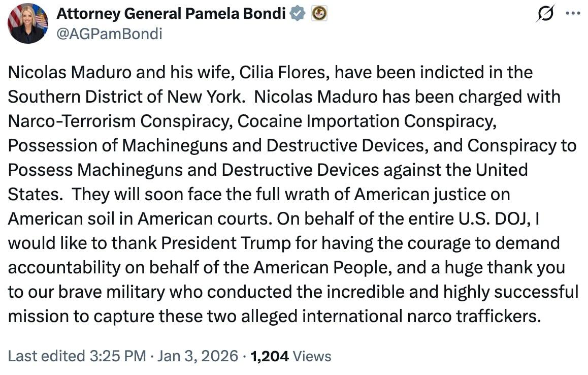Click the Grok slashed-circle icon
Screen dimensions: 588x375
[x=544, y=15]
